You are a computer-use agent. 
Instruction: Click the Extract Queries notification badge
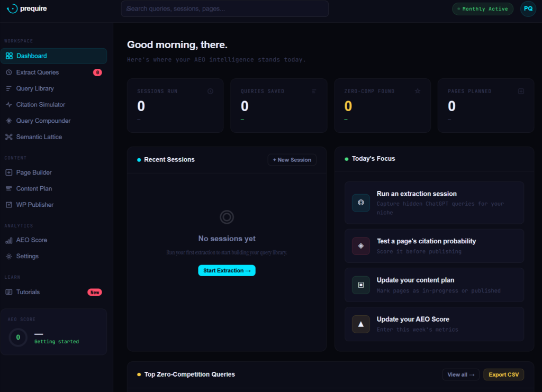97,72
